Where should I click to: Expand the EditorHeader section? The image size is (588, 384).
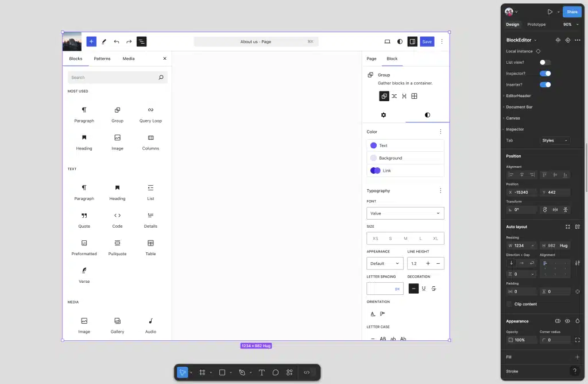point(518,96)
